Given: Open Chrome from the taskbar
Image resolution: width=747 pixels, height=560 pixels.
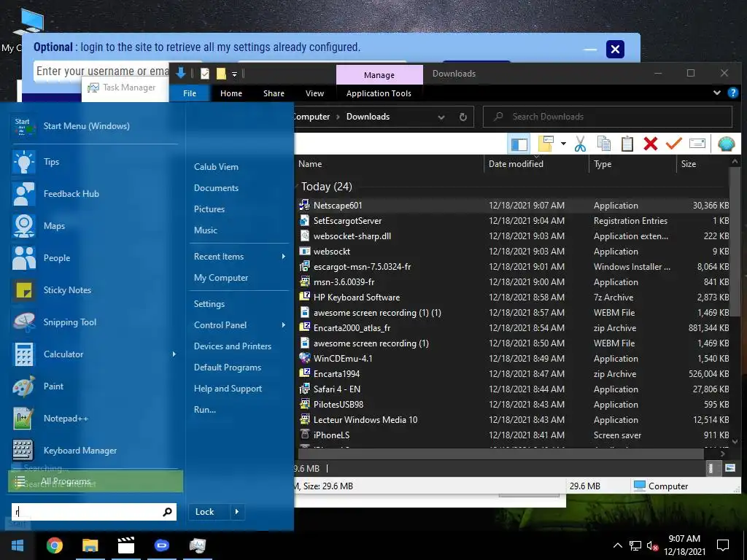Looking at the screenshot, I should (54, 545).
